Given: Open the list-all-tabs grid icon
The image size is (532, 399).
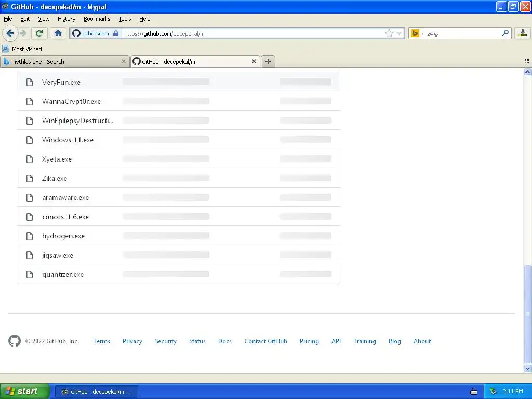Looking at the screenshot, I should pos(527,61).
